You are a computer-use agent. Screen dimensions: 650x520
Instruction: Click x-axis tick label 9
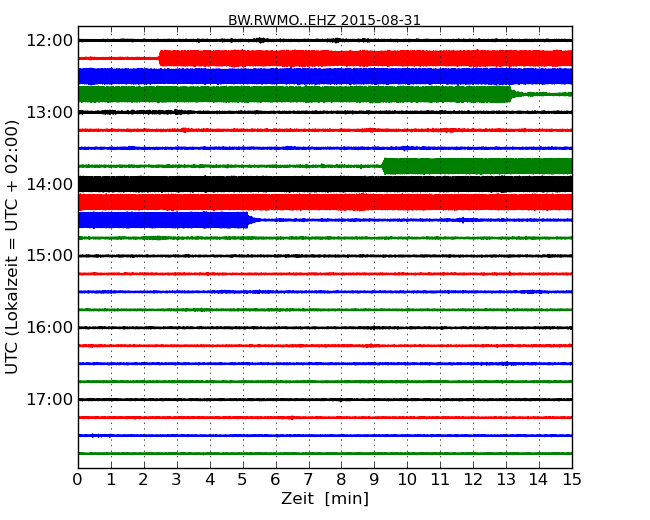tap(374, 480)
